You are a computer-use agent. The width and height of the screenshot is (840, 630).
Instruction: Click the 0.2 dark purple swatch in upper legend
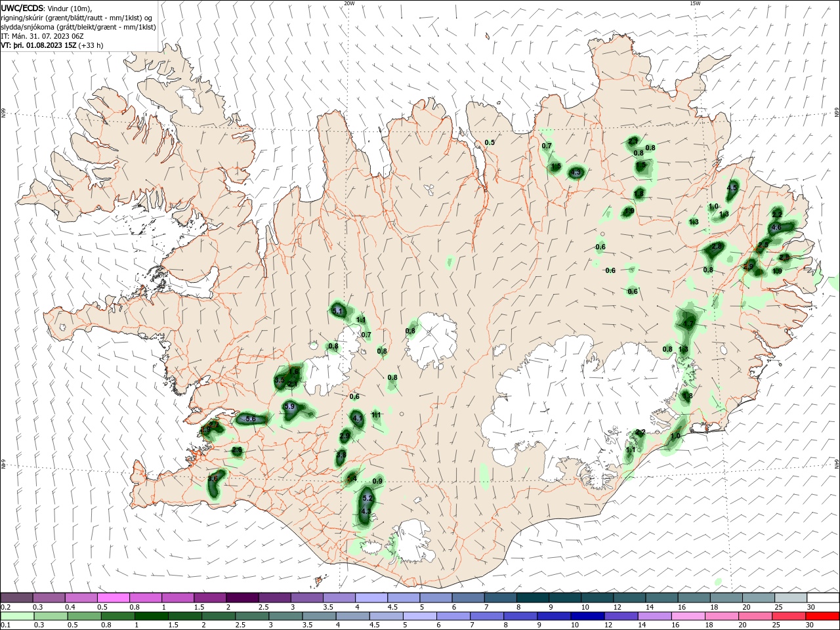[x=16, y=598]
